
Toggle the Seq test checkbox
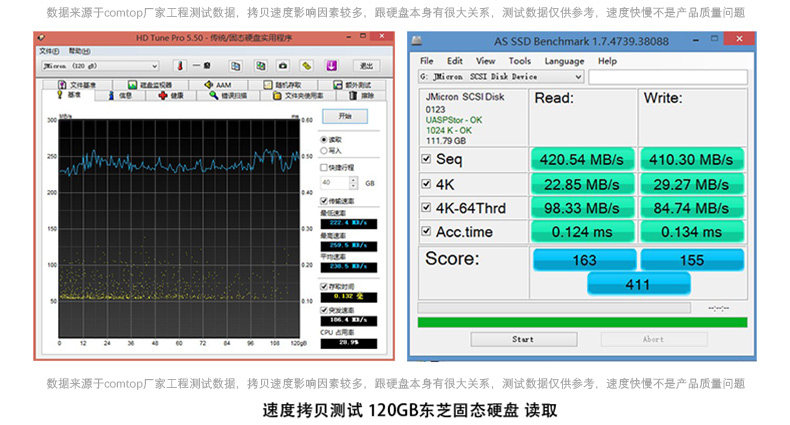[426, 159]
